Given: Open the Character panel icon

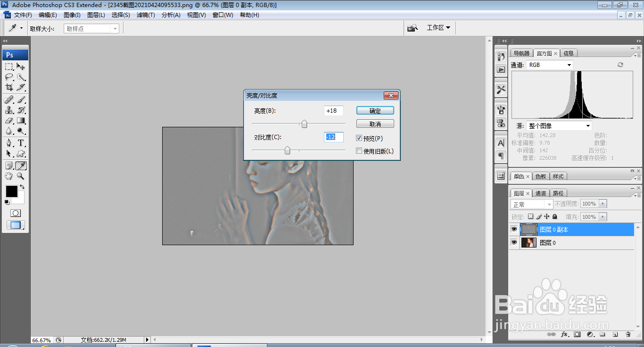Looking at the screenshot, I should pos(501,143).
